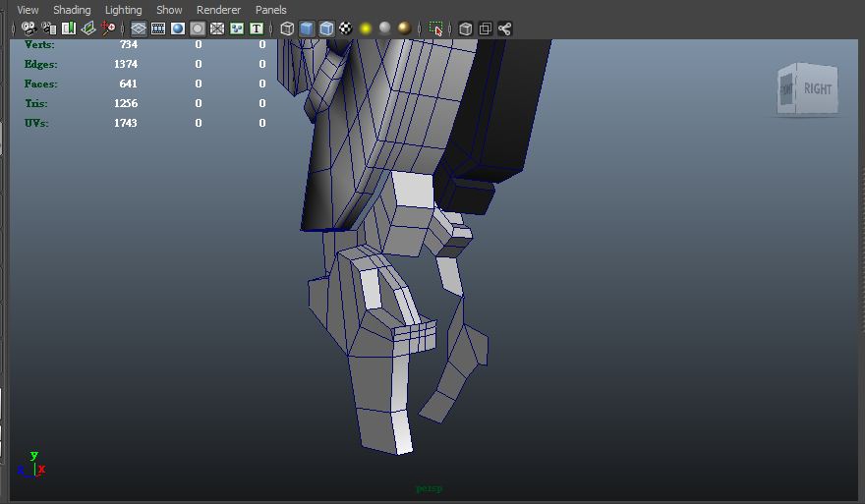Open the Panels menu

pos(271,10)
